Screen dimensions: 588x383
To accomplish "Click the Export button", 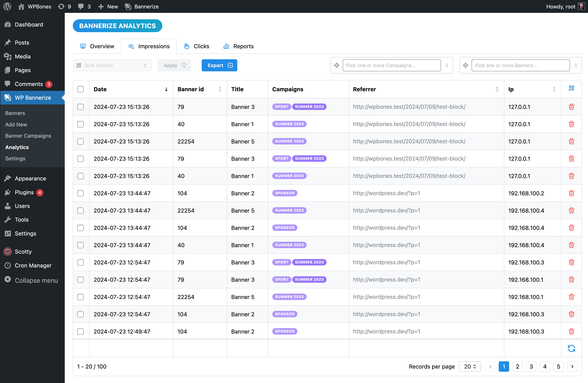I will 219,66.
